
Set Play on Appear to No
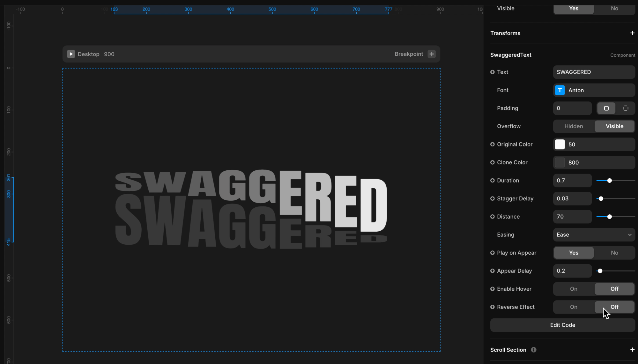[614, 253]
